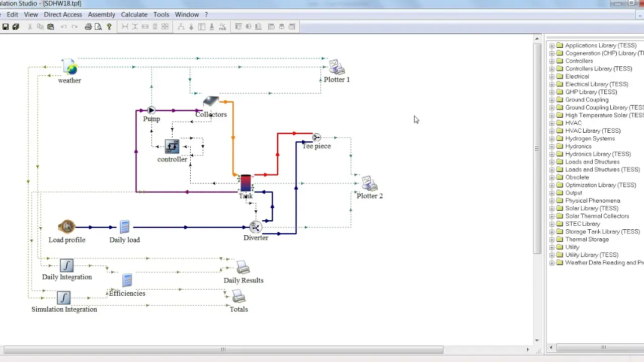Select the controller on/off component icon

pos(172,146)
